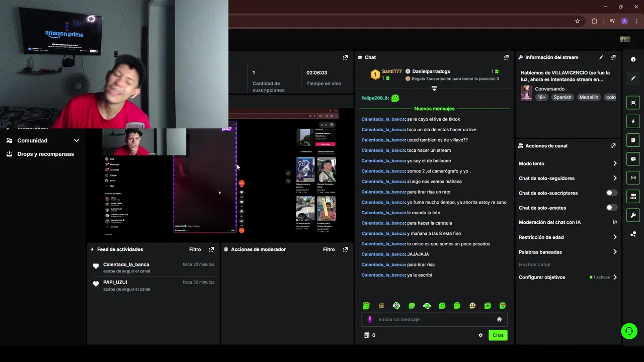Expand the chat leaderboard handle
The height and width of the screenshot is (362, 644).
434,88
